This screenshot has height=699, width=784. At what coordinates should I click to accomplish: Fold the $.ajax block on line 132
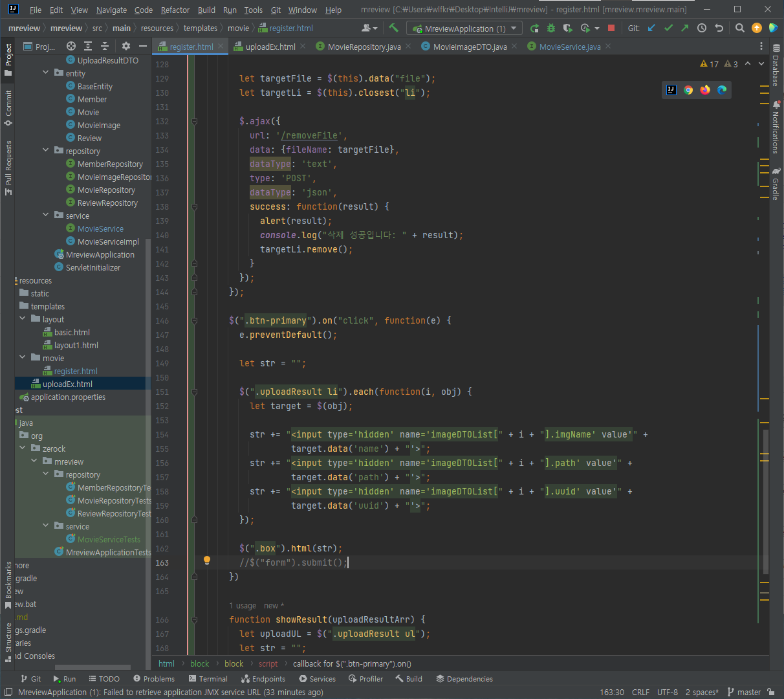194,121
